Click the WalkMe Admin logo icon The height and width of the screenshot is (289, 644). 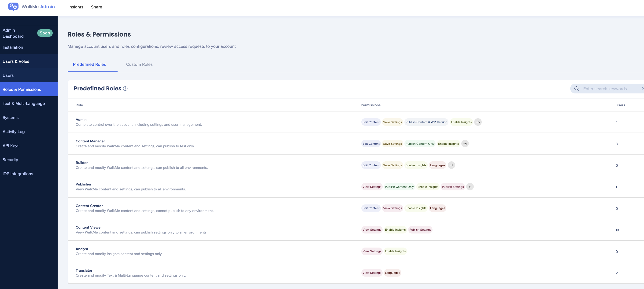click(x=13, y=7)
